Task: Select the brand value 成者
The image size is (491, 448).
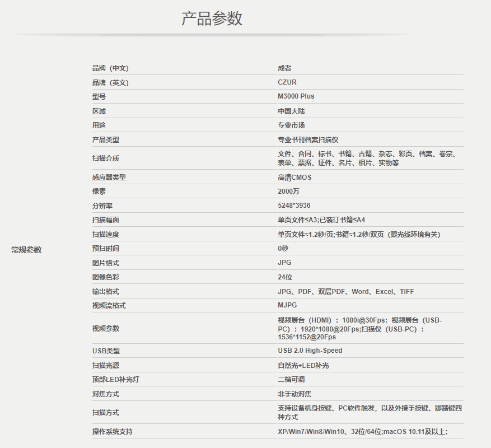Action: coord(286,67)
